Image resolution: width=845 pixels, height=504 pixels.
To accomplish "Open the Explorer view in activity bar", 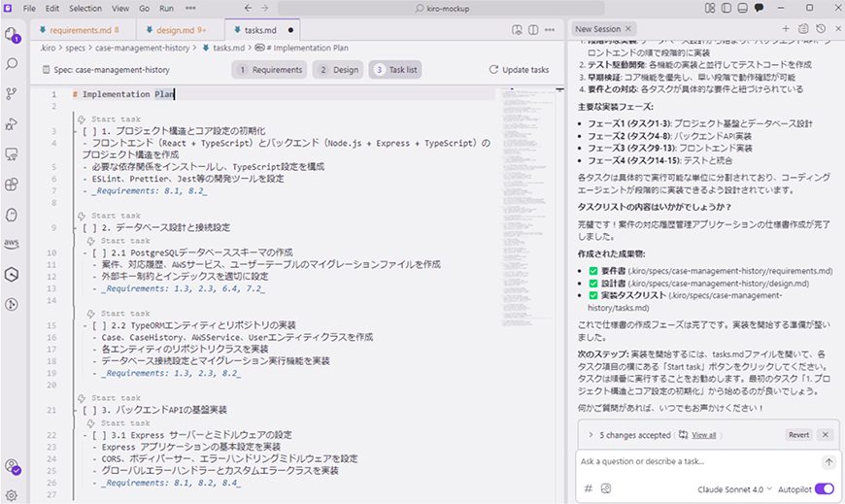I will [x=12, y=36].
